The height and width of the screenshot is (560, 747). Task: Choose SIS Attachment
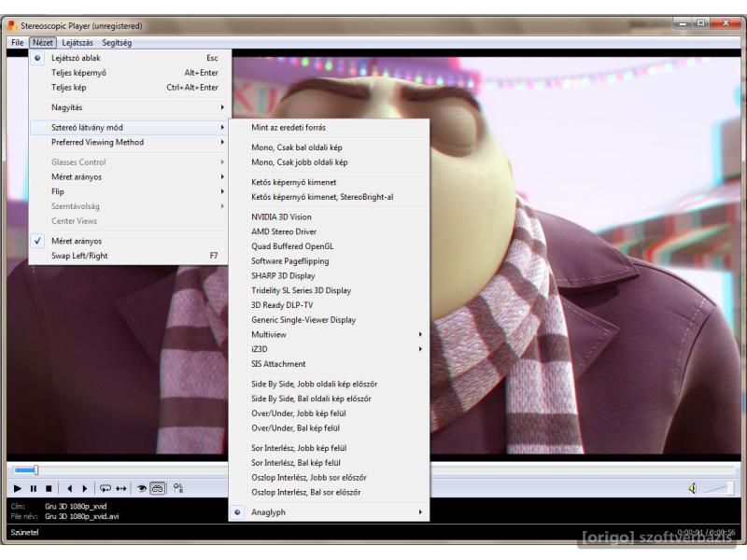point(329,364)
